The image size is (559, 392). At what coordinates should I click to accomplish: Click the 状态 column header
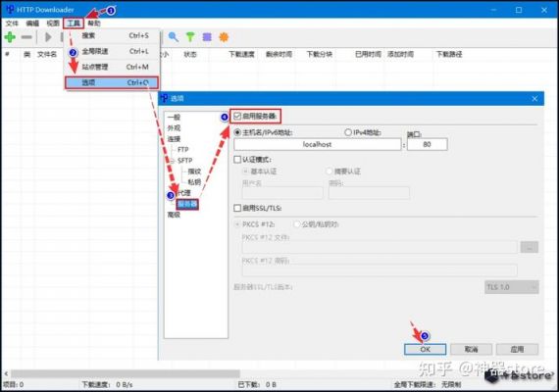(x=190, y=54)
